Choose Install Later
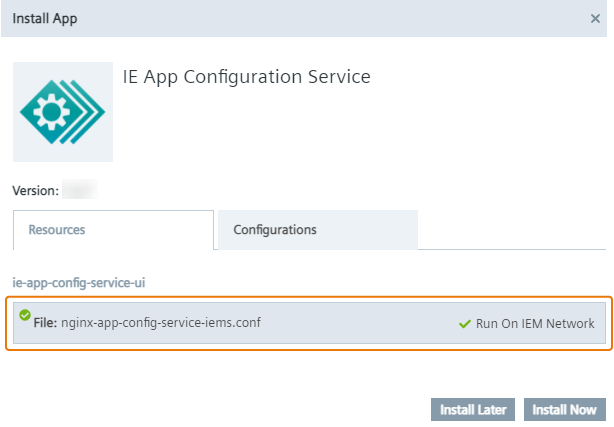 [473, 409]
